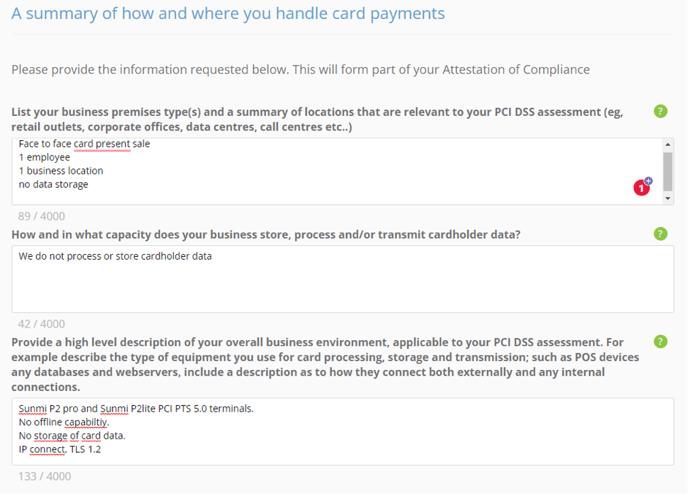Open help for cardholder data question
688x494 pixels.
pos(660,234)
